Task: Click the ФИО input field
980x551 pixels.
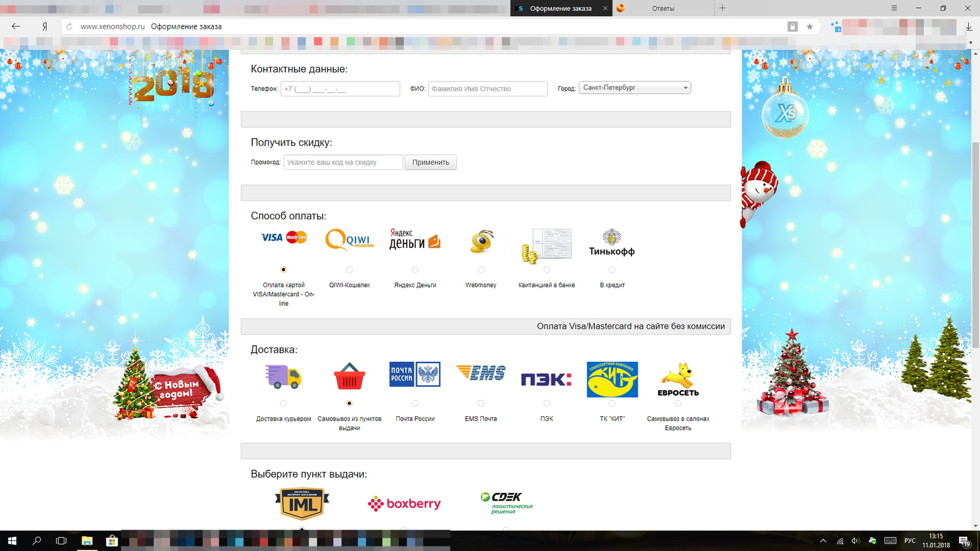Action: click(x=488, y=89)
